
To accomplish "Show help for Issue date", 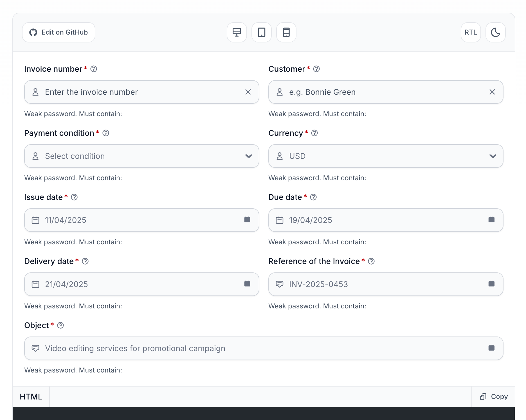I will pyautogui.click(x=74, y=197).
